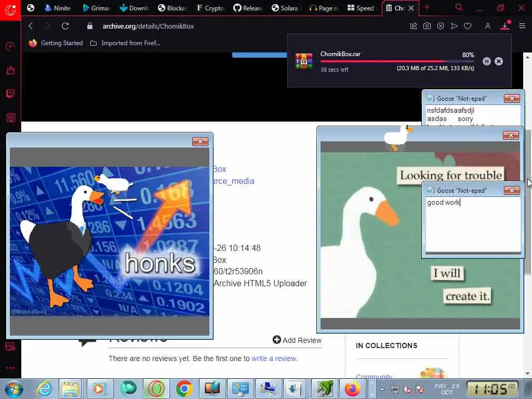Screen dimensions: 532x399
Task: Open the Easy Setup sliders icon
Action: 522,26
